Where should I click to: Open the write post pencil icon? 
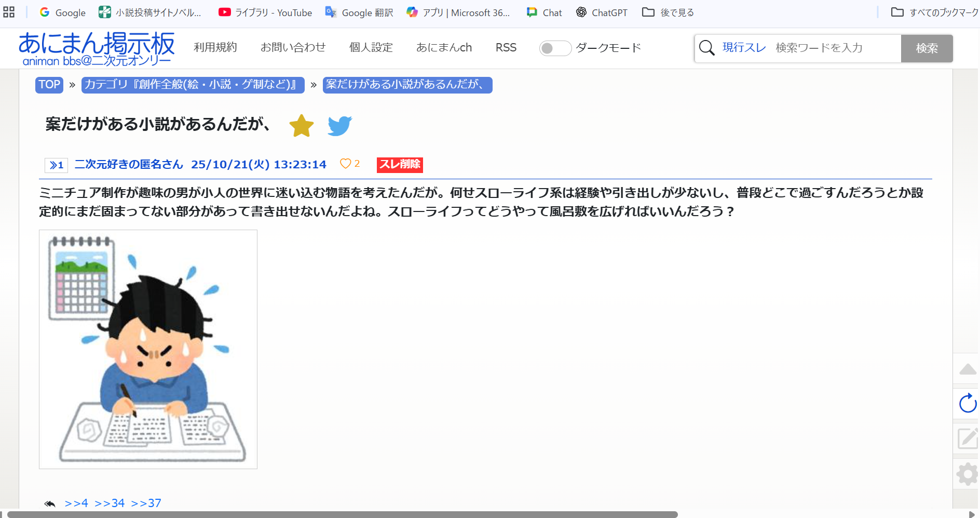click(968, 439)
